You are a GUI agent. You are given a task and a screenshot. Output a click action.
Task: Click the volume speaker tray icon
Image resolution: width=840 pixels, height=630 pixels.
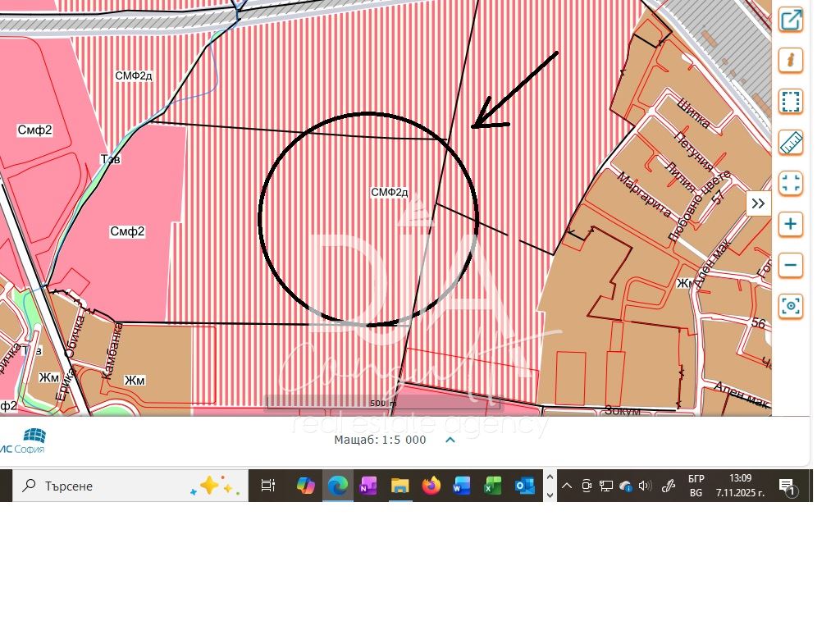645,486
